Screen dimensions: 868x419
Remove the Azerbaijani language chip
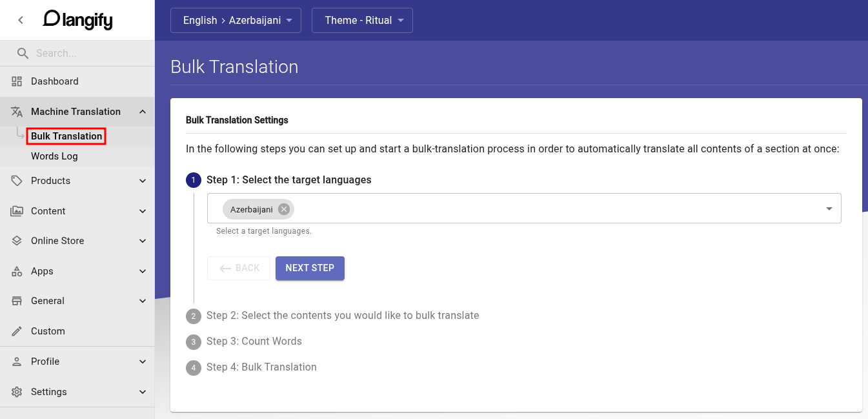(x=283, y=209)
